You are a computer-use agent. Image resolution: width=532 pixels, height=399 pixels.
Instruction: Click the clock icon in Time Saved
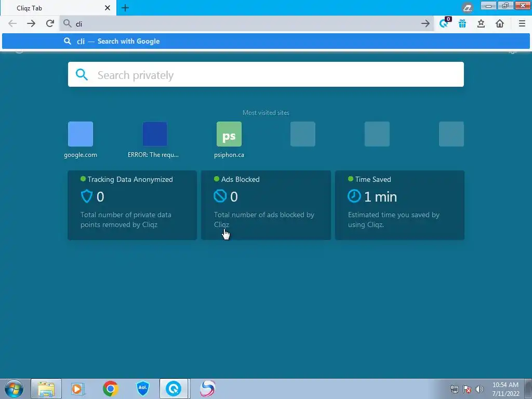(x=354, y=196)
